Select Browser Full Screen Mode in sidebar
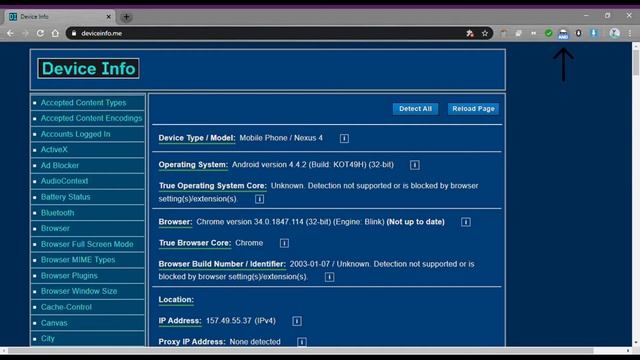Screen dimensions: 640x360 (x=87, y=244)
